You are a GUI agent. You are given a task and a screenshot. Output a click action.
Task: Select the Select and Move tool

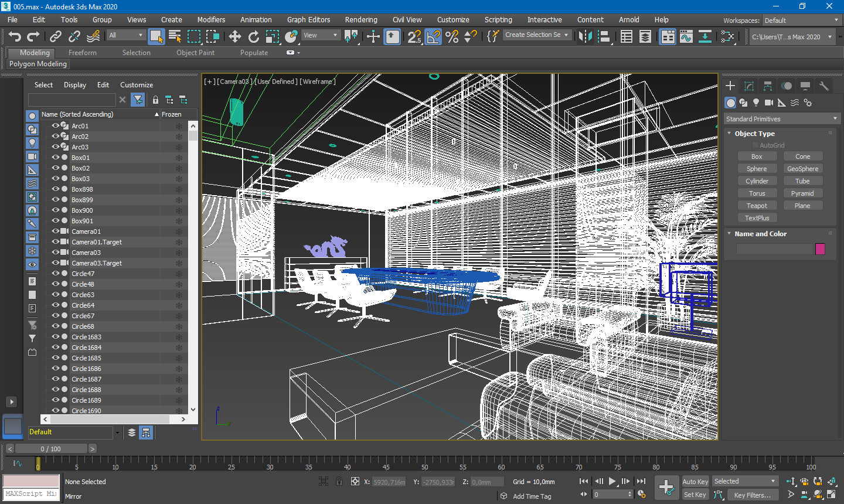pos(235,37)
